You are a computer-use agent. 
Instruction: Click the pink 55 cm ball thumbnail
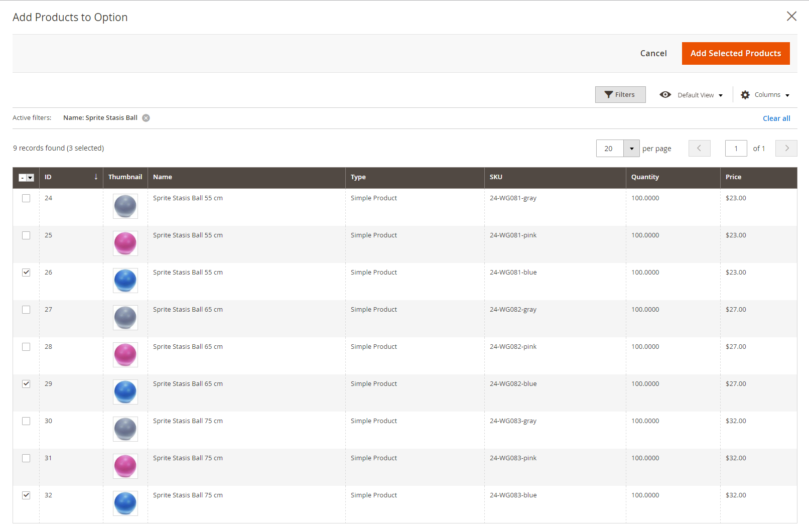(x=125, y=243)
